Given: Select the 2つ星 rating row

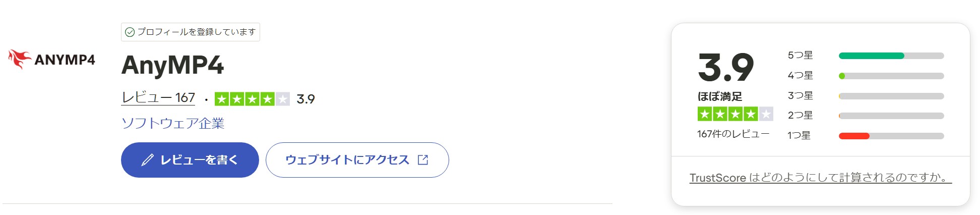Looking at the screenshot, I should point(800,116).
